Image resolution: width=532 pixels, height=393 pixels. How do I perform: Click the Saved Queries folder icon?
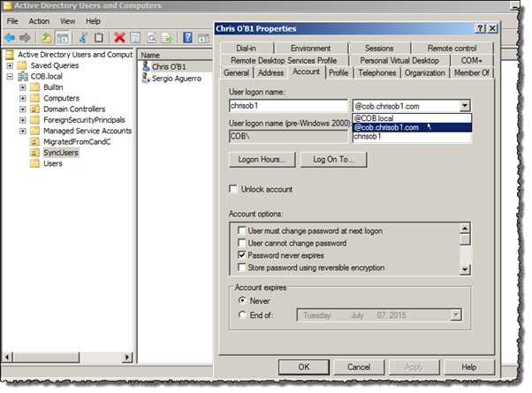22,65
